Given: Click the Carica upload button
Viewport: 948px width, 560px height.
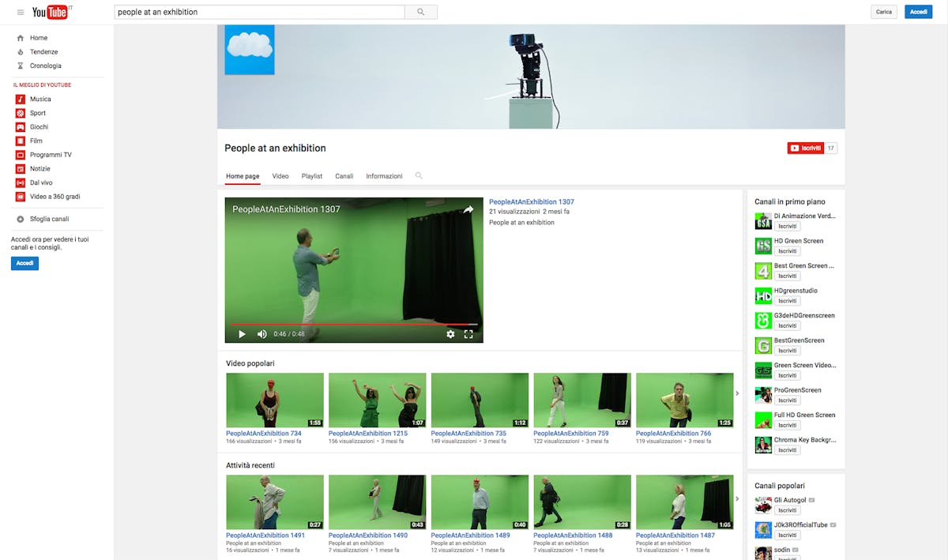Looking at the screenshot, I should 884,12.
